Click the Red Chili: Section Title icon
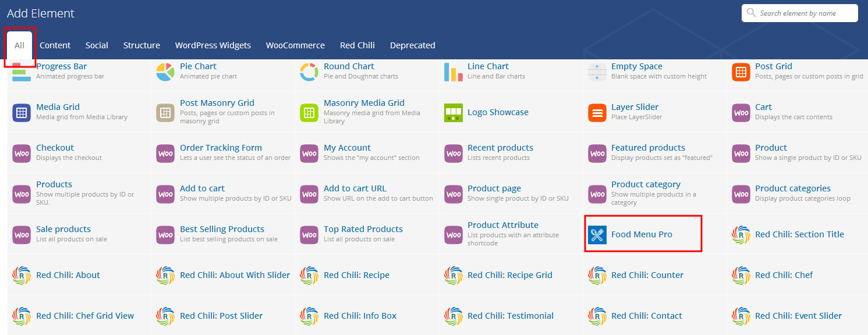 (x=741, y=234)
